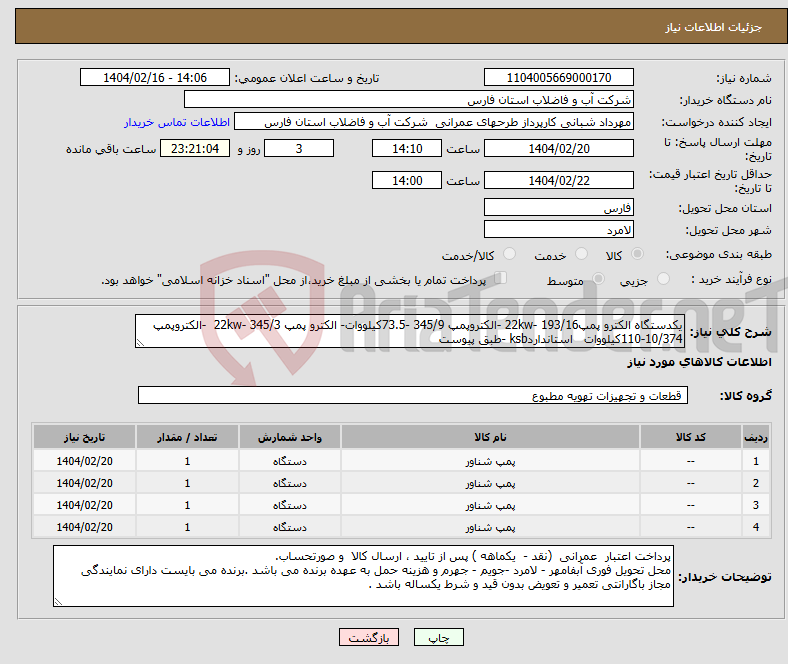Click the واحد شمارش column header
Viewport: 788px width, 664px height.
(x=290, y=437)
